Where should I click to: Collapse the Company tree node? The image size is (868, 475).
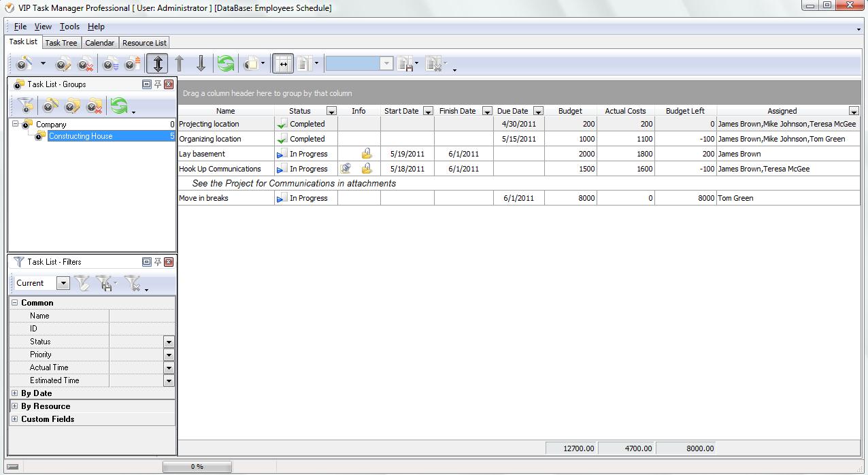coord(16,125)
